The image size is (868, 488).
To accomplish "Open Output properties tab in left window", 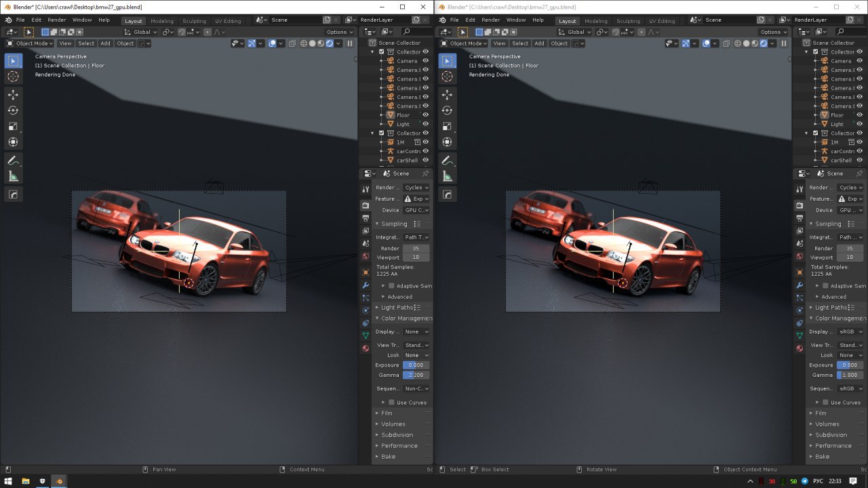I will pyautogui.click(x=366, y=218).
